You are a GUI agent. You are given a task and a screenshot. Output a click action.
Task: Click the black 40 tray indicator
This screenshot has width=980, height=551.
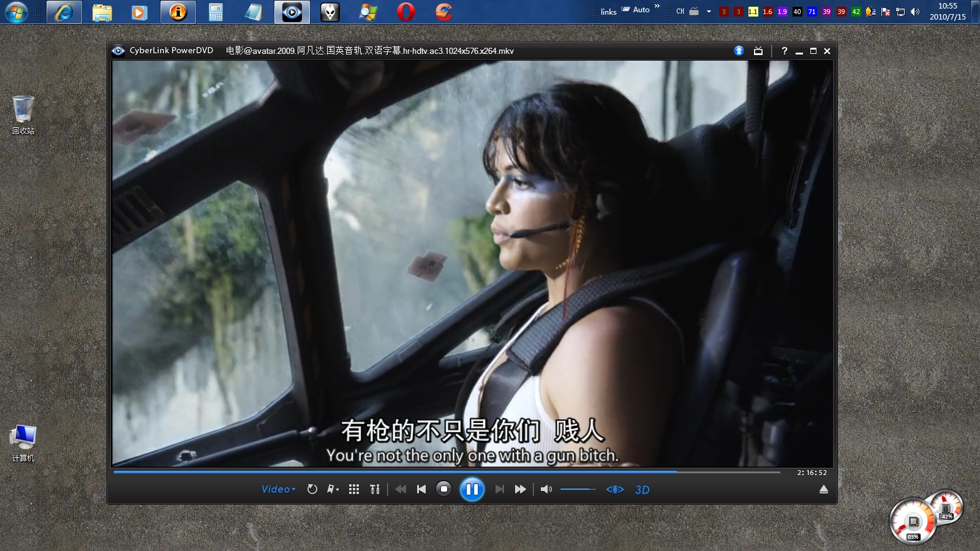pos(797,12)
